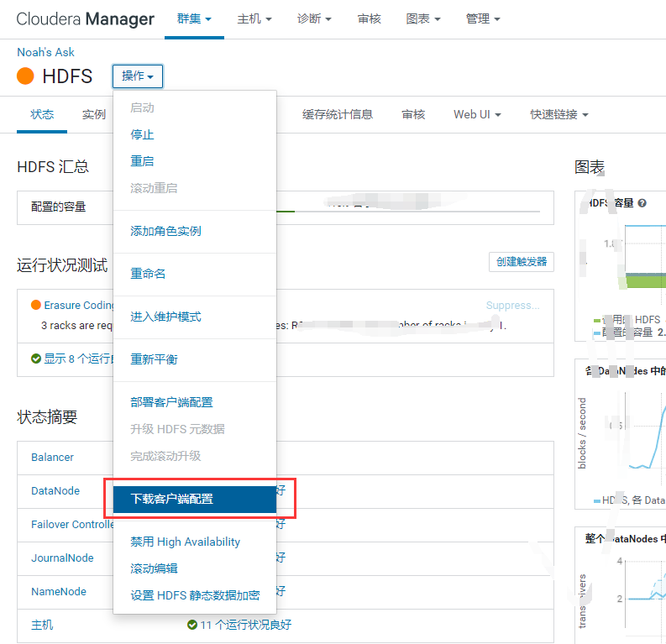Select 滚动编辑 from the menu
This screenshot has height=644, width=666.
195,568
